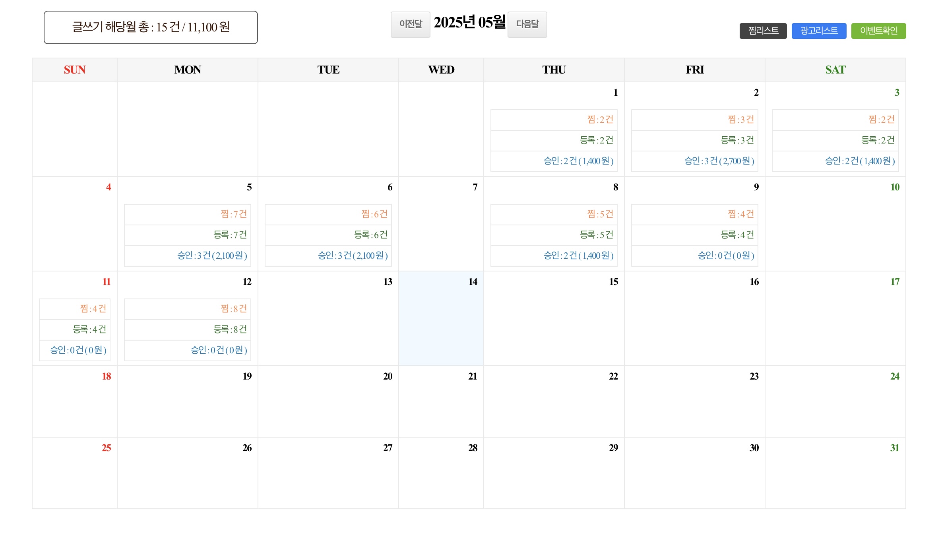The width and height of the screenshot is (938, 560).
Task: Open 찜:4건 entry on May 11
Action: (93, 309)
